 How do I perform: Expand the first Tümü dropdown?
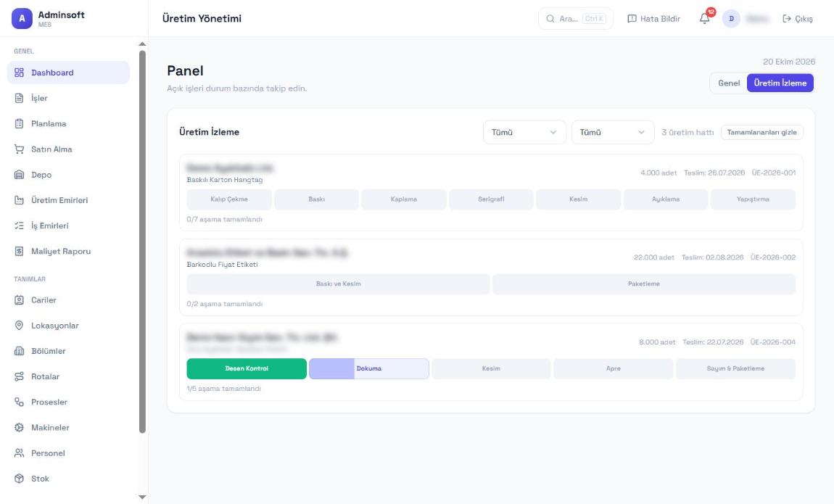(x=524, y=133)
